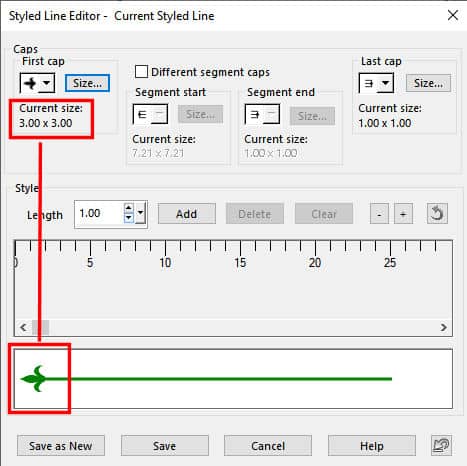Click the Last cap Size button
Viewport: 467px width, 466px height.
[428, 83]
